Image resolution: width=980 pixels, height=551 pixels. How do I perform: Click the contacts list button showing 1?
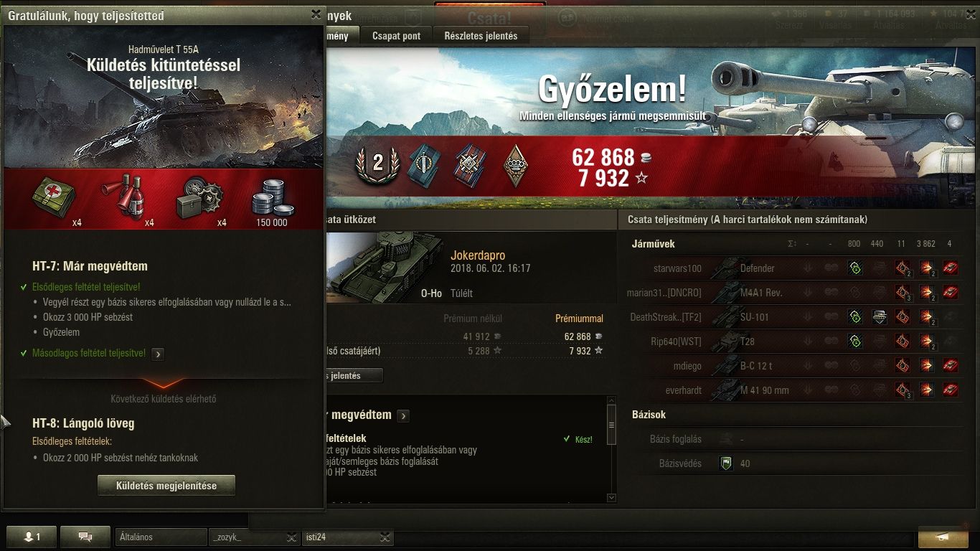[32, 537]
